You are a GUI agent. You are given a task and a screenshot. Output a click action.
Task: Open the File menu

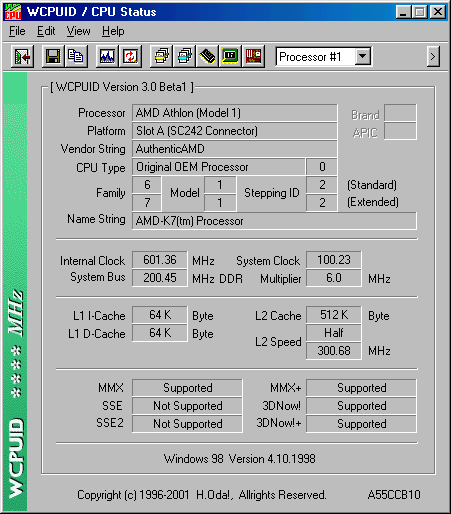(x=17, y=31)
